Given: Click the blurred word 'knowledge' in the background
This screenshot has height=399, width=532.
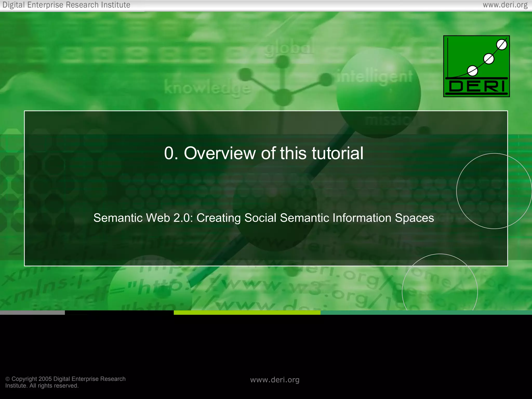Looking at the screenshot, I should (207, 88).
